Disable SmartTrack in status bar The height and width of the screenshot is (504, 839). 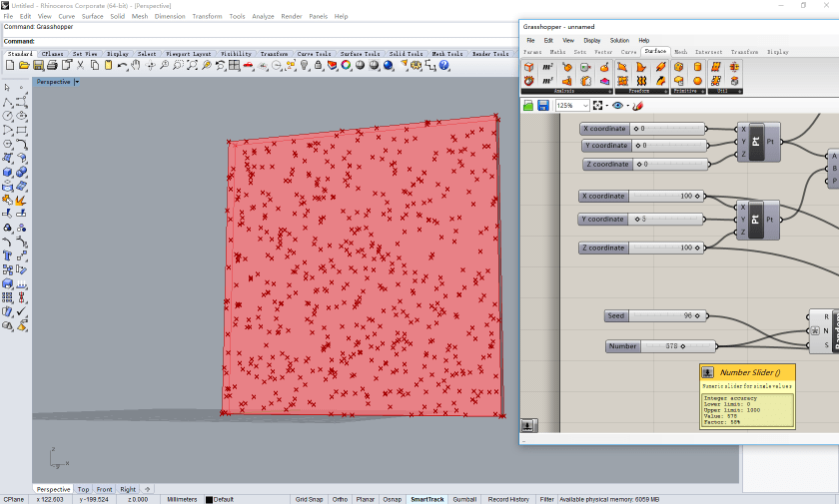426,499
